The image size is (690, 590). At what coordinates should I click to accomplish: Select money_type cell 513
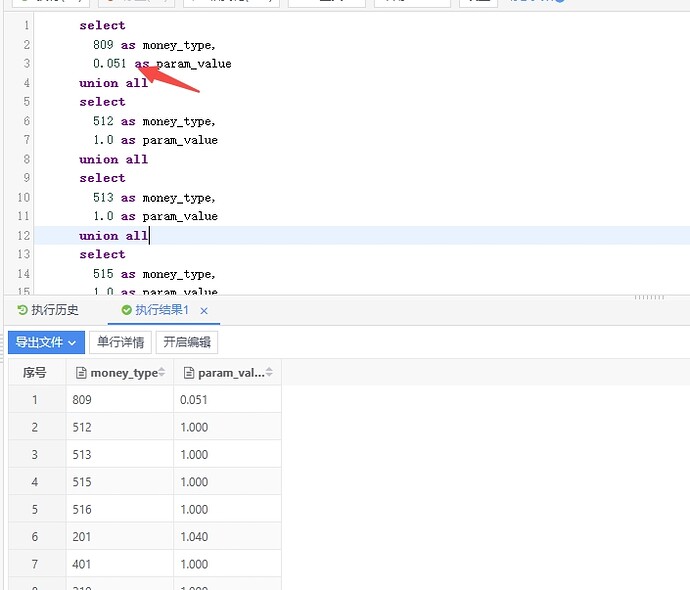120,454
